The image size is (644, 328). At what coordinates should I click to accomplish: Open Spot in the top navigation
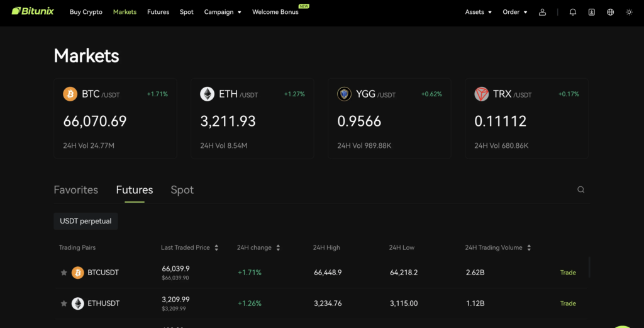click(186, 12)
